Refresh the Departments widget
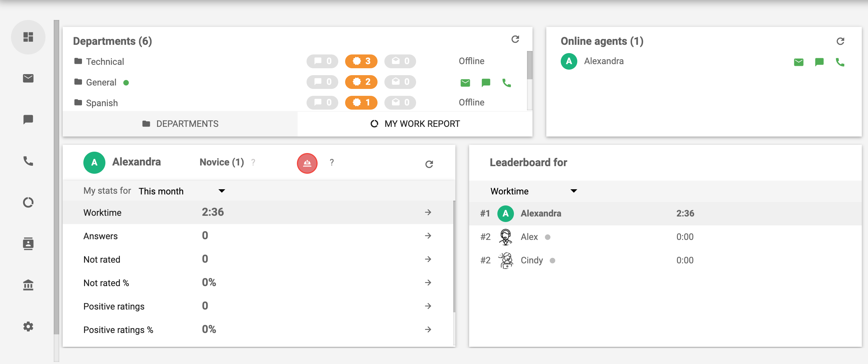Image resolution: width=868 pixels, height=364 pixels. tap(516, 39)
